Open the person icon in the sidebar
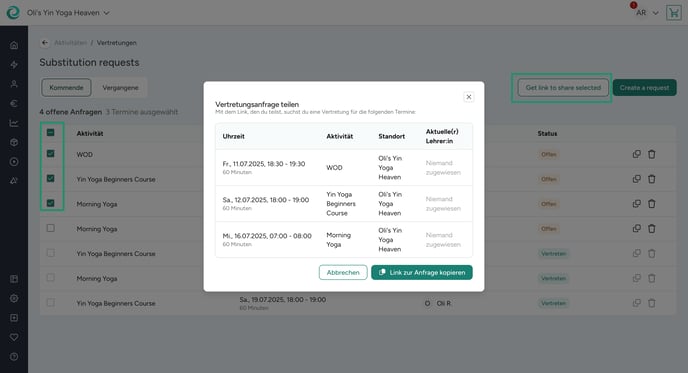Viewport: 688px width, 373px height. point(14,84)
